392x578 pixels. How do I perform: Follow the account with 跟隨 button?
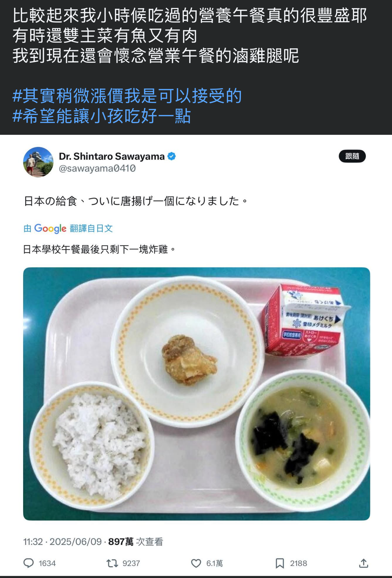coord(352,156)
